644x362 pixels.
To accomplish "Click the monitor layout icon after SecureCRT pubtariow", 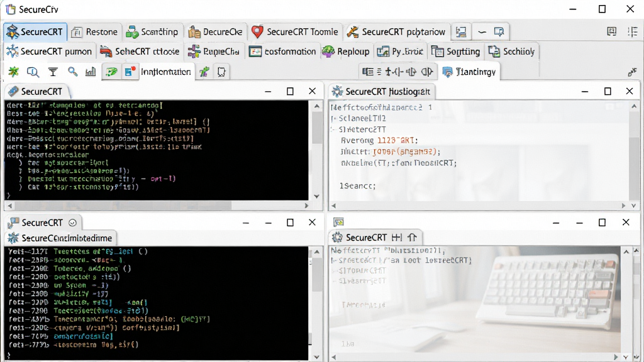I will click(x=461, y=32).
